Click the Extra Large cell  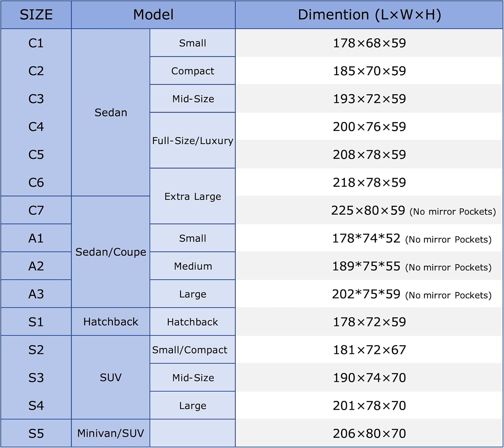pos(193,196)
